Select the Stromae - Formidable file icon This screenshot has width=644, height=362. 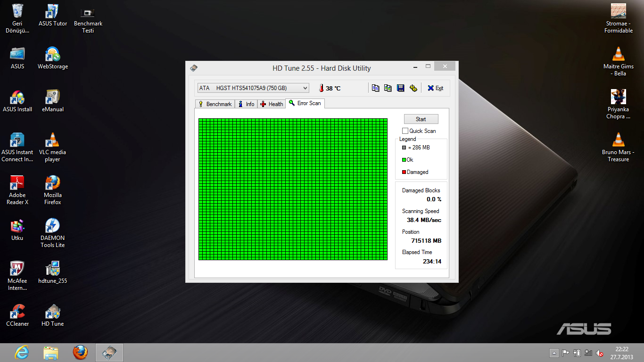pos(619,18)
